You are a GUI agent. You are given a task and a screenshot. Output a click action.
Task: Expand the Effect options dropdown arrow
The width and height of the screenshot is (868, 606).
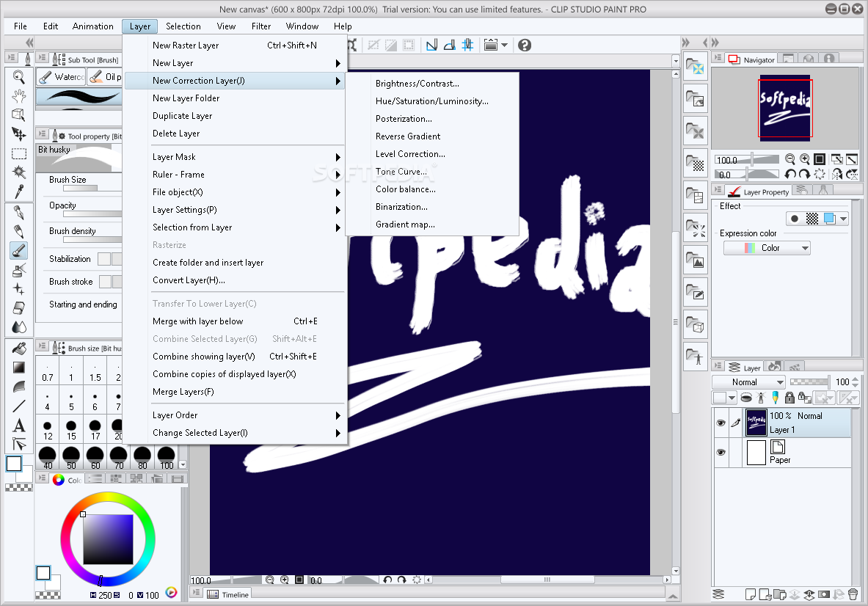(843, 219)
